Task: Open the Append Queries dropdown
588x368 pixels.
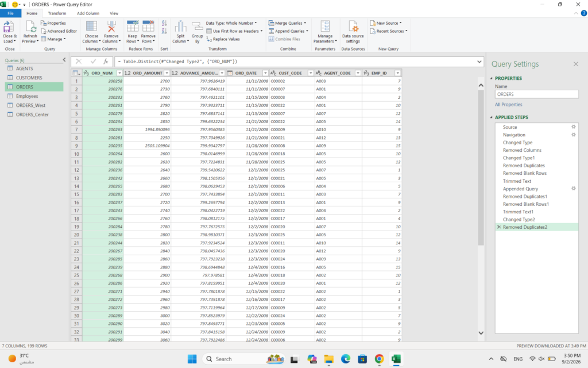Action: pyautogui.click(x=288, y=31)
